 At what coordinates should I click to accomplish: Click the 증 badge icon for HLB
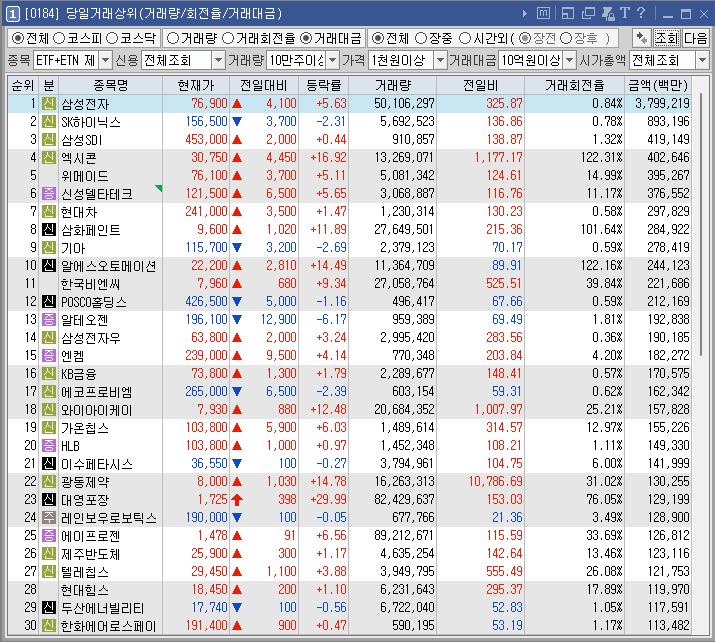(x=49, y=445)
